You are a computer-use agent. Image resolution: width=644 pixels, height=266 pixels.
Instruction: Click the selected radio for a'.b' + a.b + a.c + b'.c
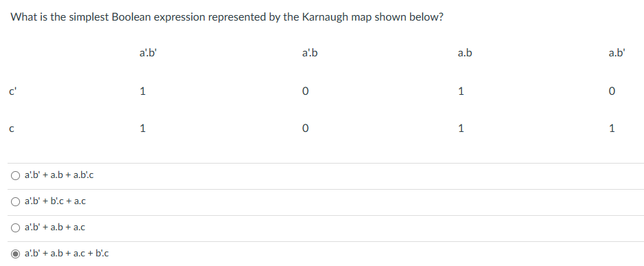coord(15,254)
